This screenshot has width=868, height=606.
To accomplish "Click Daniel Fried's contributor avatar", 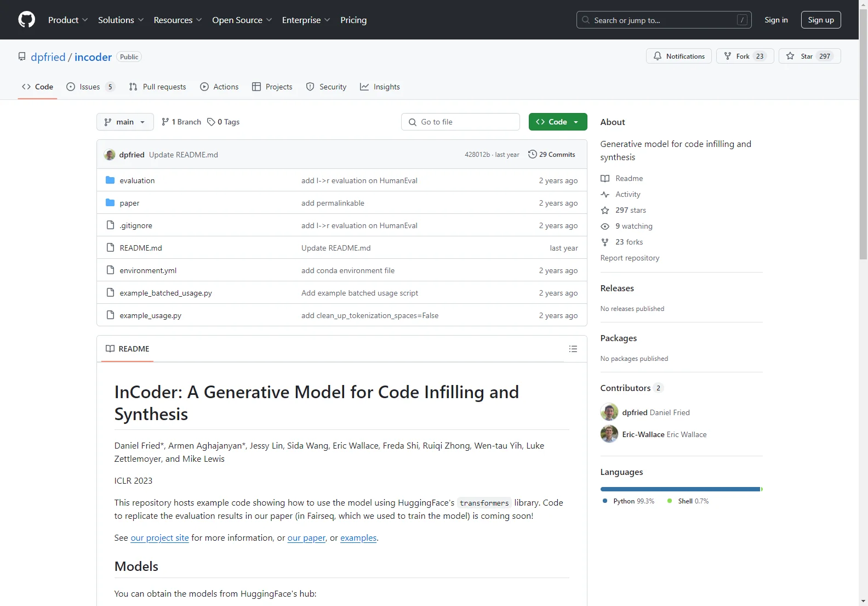I will [x=609, y=412].
